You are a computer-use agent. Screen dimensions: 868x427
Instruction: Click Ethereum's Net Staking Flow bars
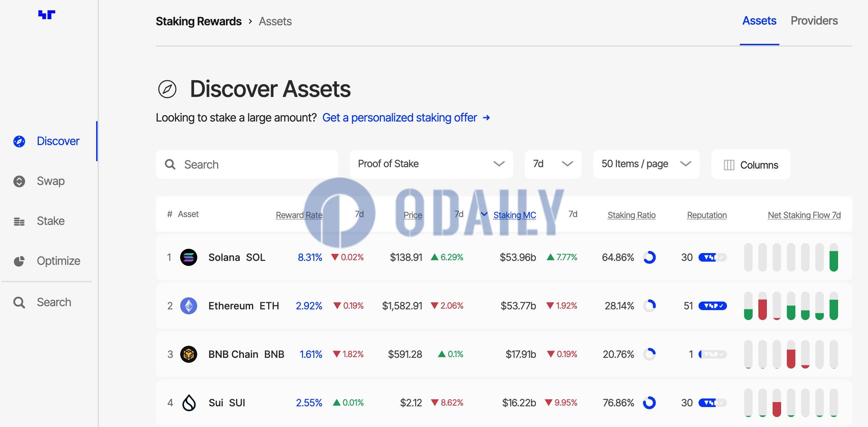click(791, 306)
